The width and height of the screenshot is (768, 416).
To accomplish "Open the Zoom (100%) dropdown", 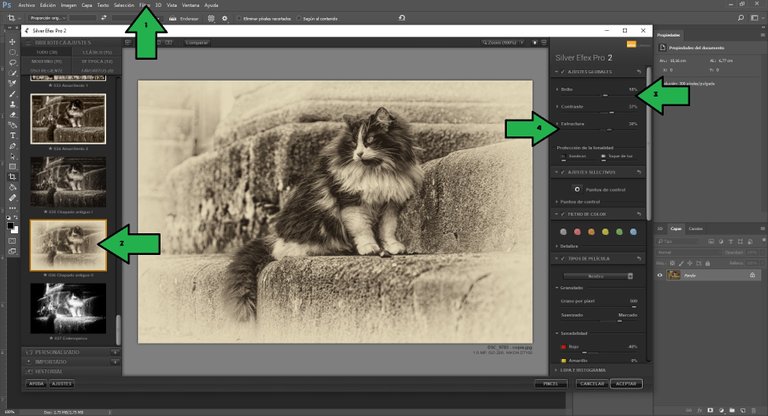I will 503,43.
